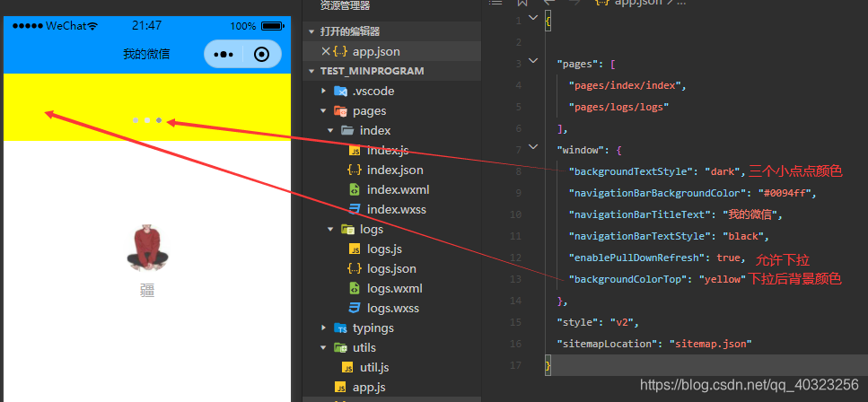Click the TS typings folder icon
The height and width of the screenshot is (402, 868).
(340, 328)
